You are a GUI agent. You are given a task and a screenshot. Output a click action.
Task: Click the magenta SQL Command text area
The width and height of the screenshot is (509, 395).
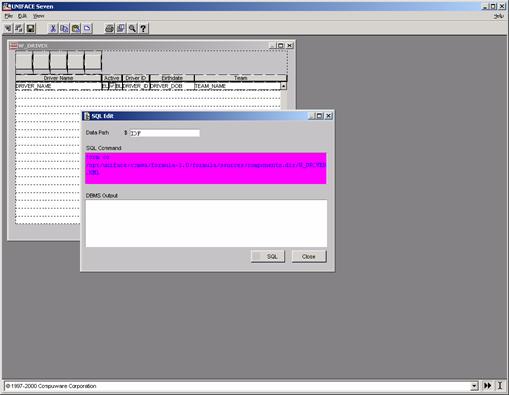click(x=206, y=168)
